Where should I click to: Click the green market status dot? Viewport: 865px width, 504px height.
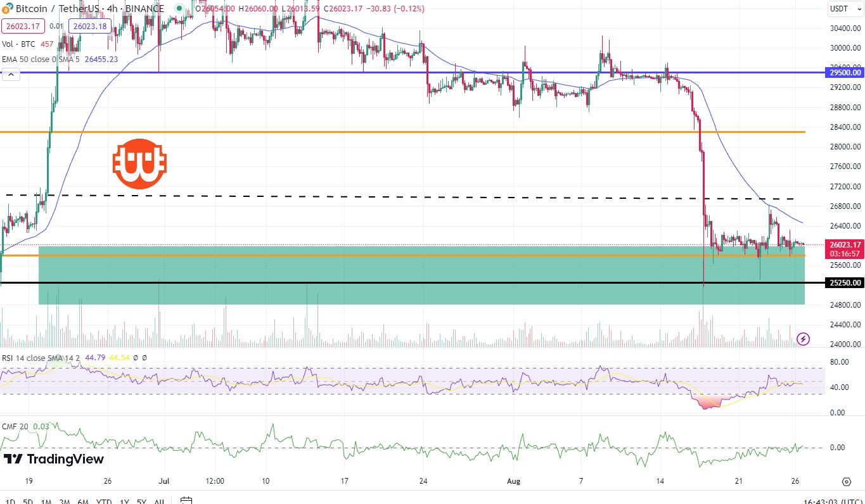[x=179, y=9]
